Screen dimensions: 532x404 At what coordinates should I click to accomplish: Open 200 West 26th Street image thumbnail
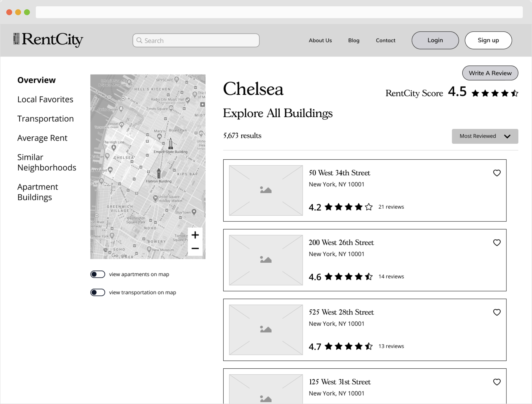266,260
